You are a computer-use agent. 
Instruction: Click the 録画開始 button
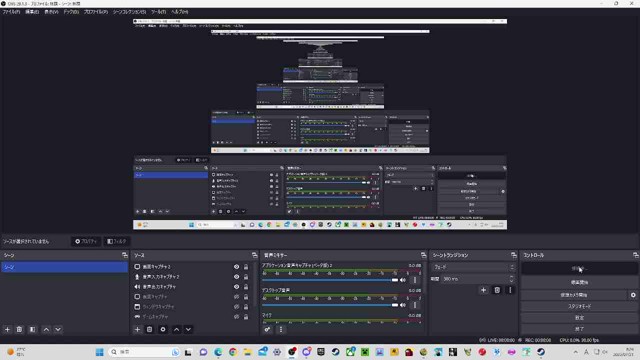point(579,282)
